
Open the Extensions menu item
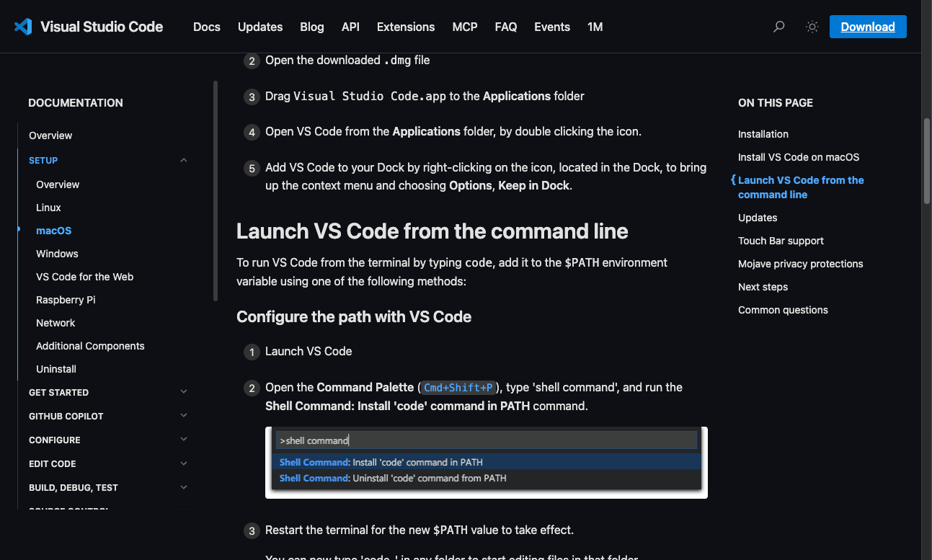(x=406, y=27)
